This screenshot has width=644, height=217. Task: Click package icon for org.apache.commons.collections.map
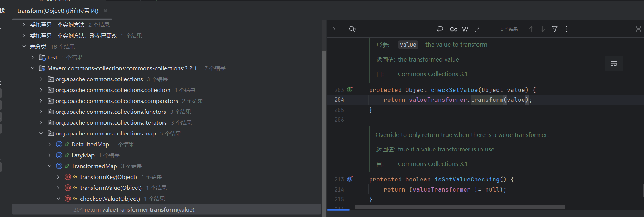pyautogui.click(x=51, y=133)
